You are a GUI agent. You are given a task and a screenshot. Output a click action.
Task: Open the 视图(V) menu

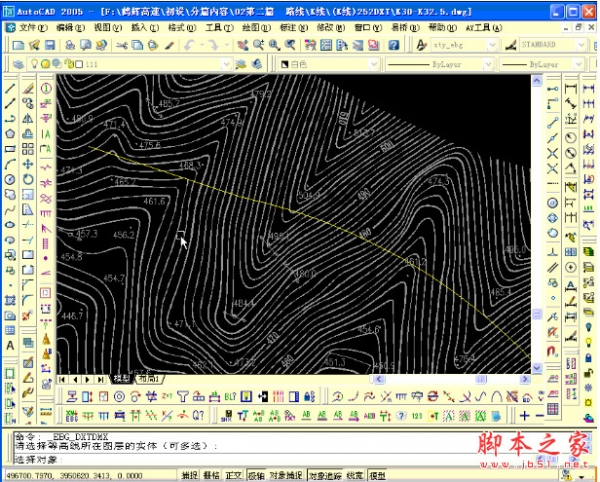(108, 28)
